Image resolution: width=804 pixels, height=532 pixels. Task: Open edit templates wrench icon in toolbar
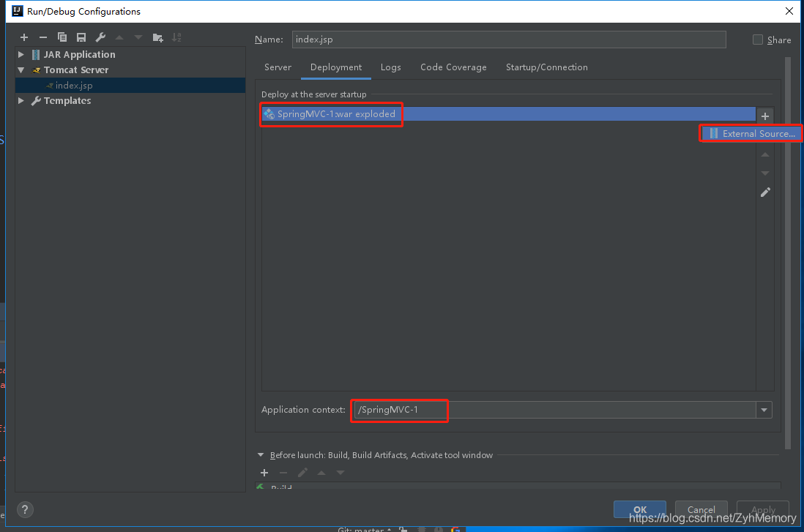click(x=100, y=37)
